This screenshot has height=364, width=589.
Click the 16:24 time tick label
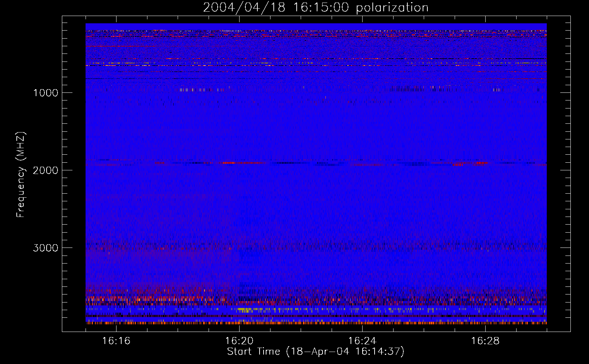coord(362,341)
